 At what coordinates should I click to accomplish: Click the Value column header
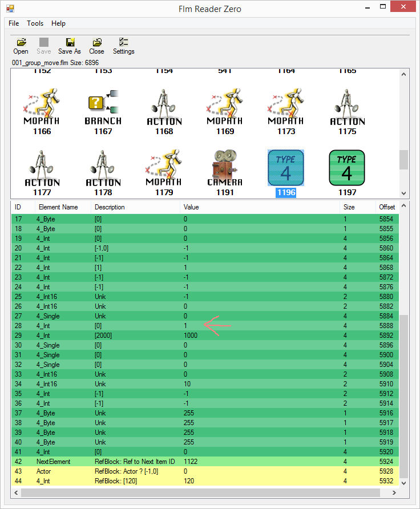260,207
